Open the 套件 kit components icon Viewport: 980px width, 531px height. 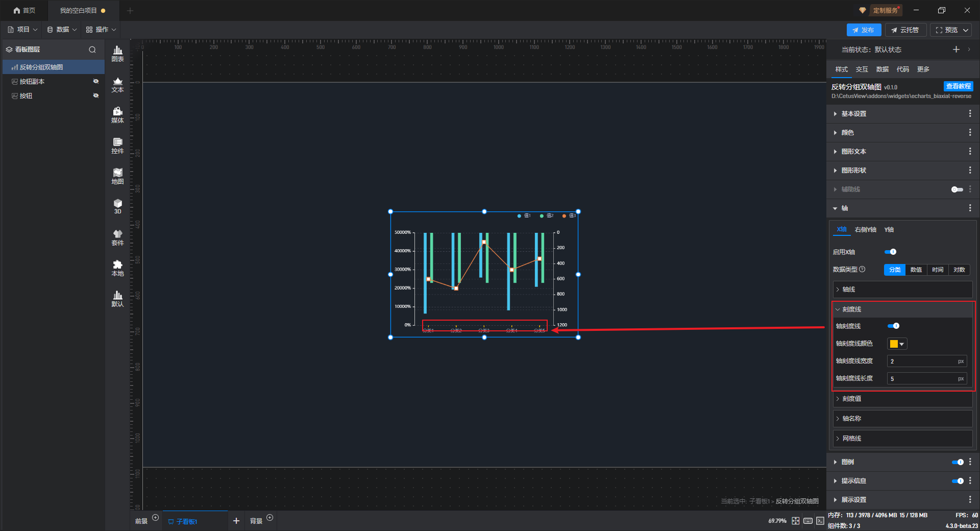[117, 237]
